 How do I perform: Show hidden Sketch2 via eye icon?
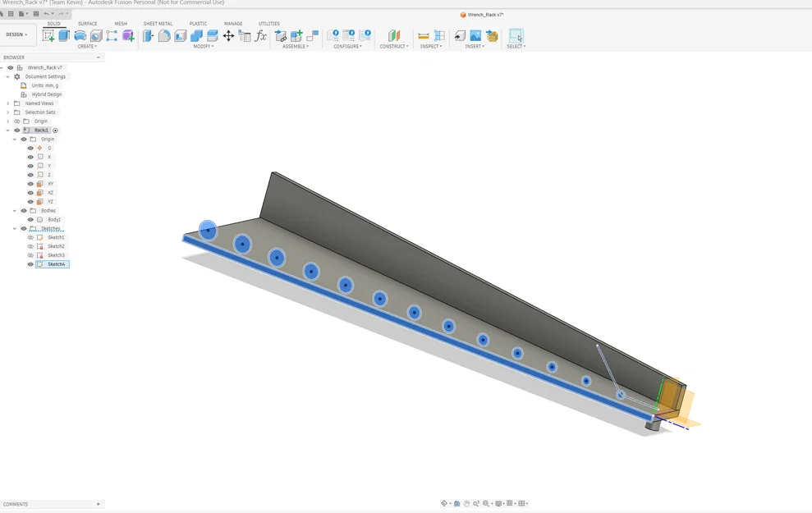tap(30, 246)
